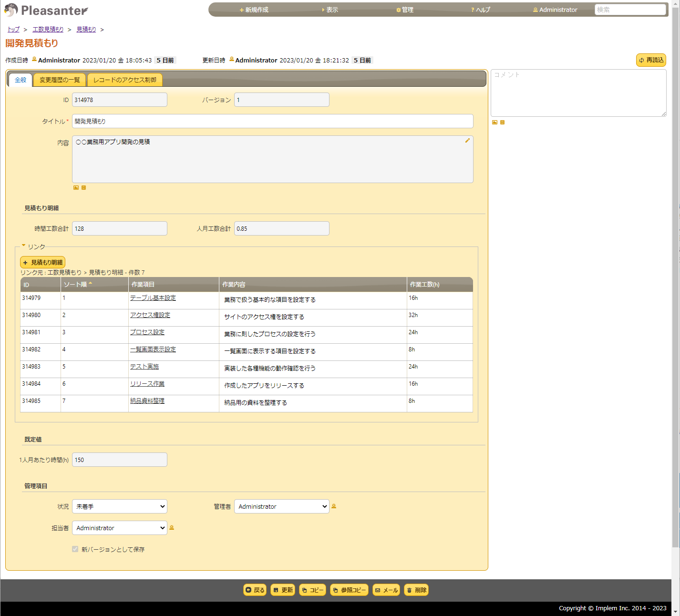Click the table insert icon below comment box
This screenshot has width=680, height=616.
coord(502,123)
